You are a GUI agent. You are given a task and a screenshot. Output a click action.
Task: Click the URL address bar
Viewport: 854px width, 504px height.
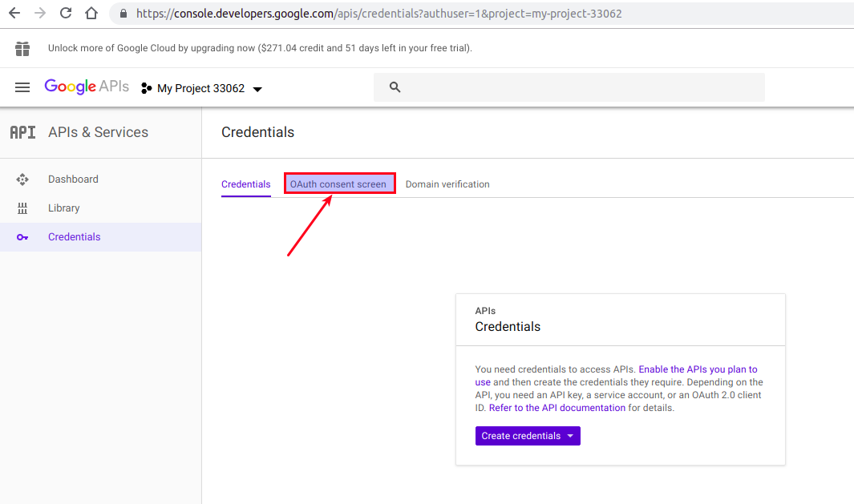[481, 14]
